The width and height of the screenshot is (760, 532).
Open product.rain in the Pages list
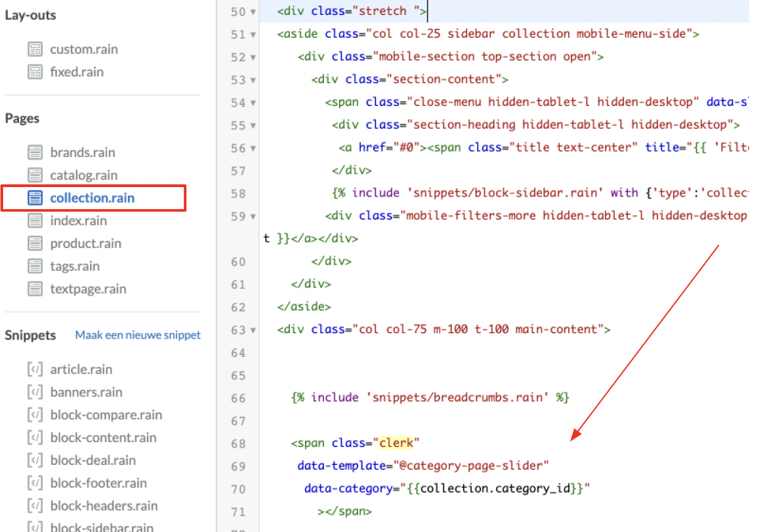coord(85,244)
